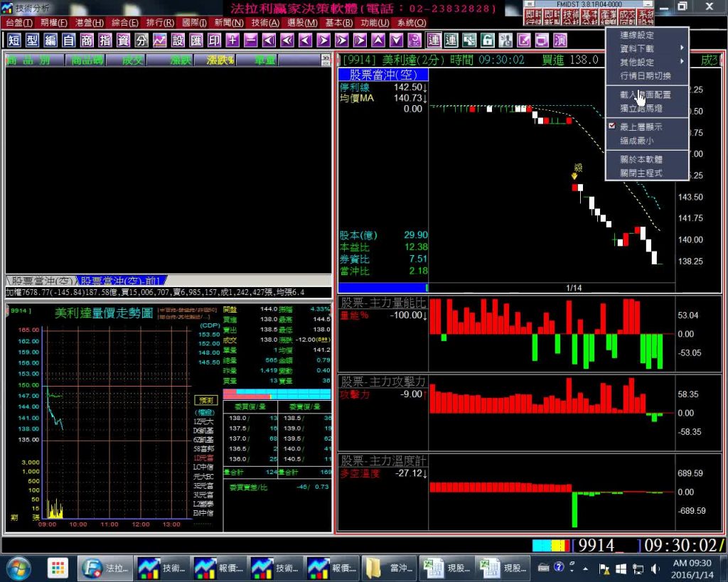Open the 台盤(T) menu

click(x=19, y=23)
